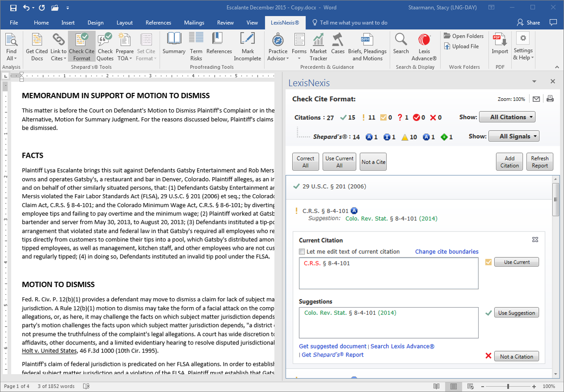This screenshot has height=392, width=564.
Task: Expand the Forms dropdown
Action: click(299, 47)
